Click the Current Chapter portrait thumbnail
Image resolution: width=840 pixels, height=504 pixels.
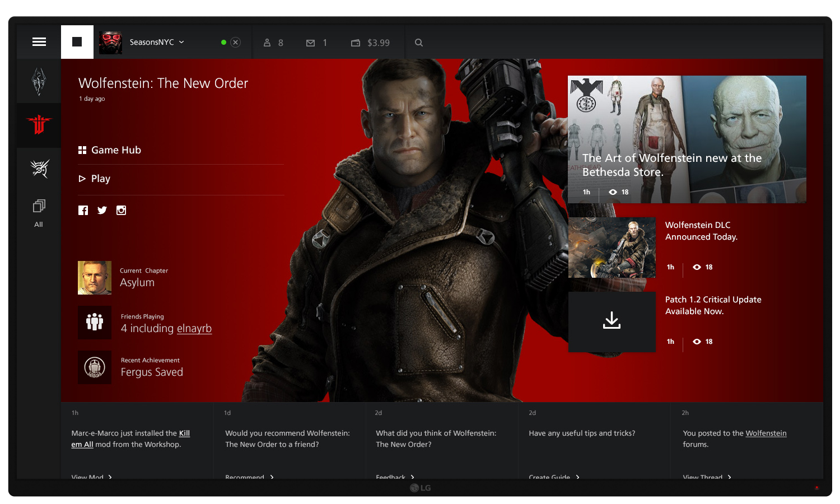click(x=95, y=278)
